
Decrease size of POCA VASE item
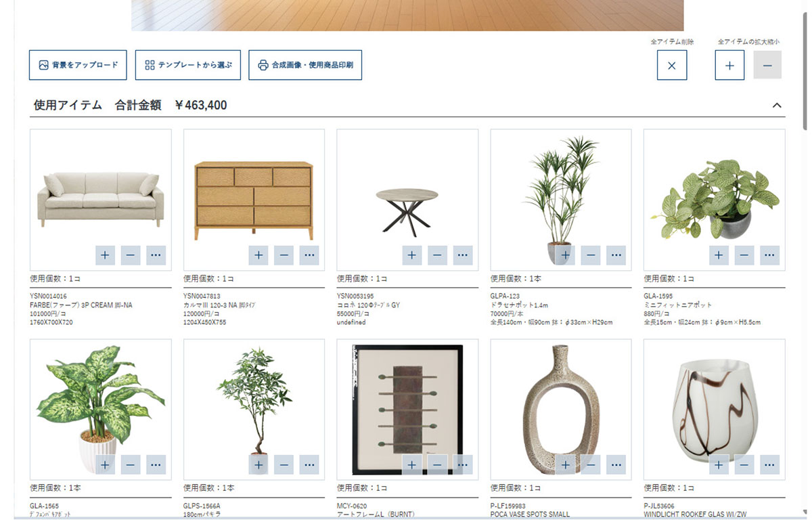tap(591, 464)
